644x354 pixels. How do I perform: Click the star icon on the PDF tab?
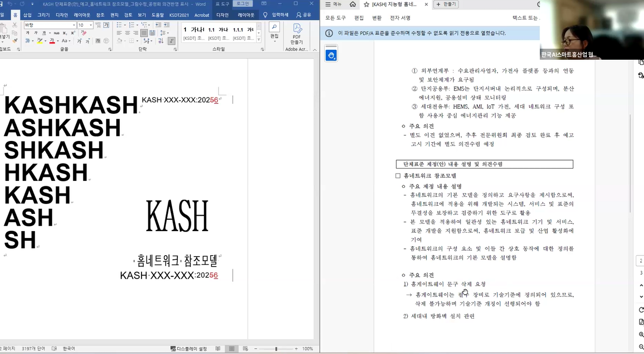[366, 5]
